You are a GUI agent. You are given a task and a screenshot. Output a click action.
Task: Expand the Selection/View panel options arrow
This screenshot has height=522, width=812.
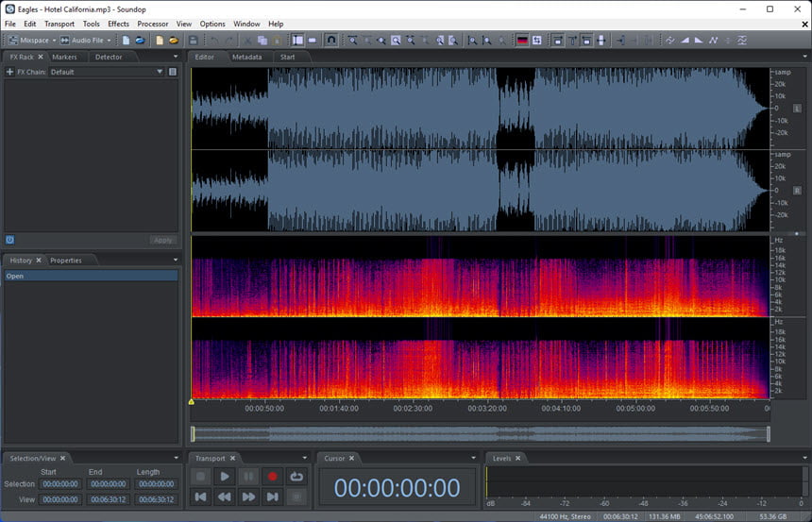[176, 458]
